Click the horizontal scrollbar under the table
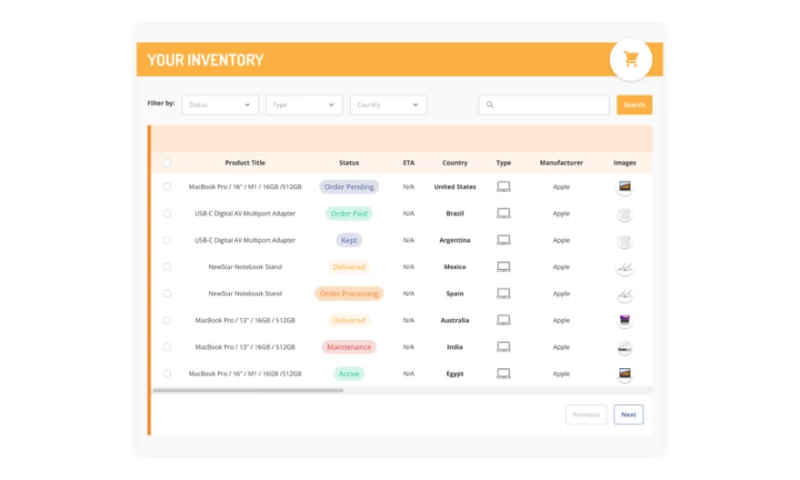The image size is (800, 480). [248, 390]
